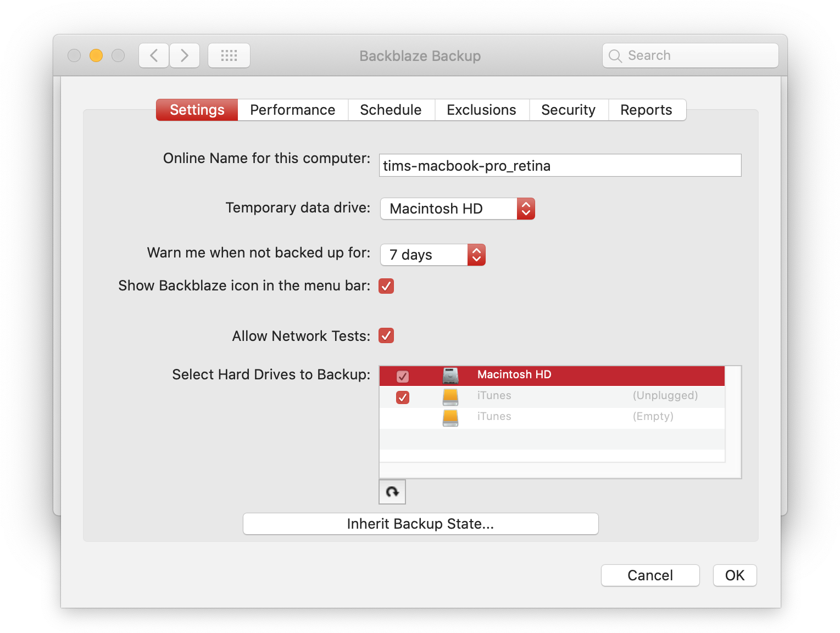Image resolution: width=840 pixels, height=633 pixels.
Task: Select the iTunes (Empty) row name
Action: [x=494, y=416]
